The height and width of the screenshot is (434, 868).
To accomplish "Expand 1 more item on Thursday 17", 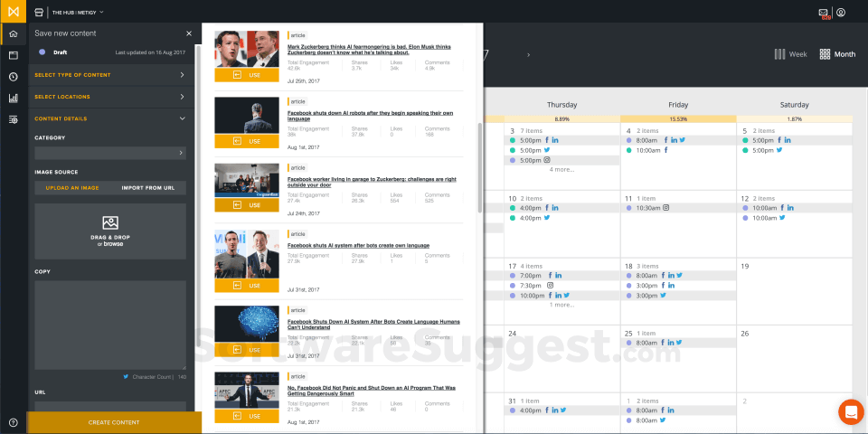I will 561,305.
